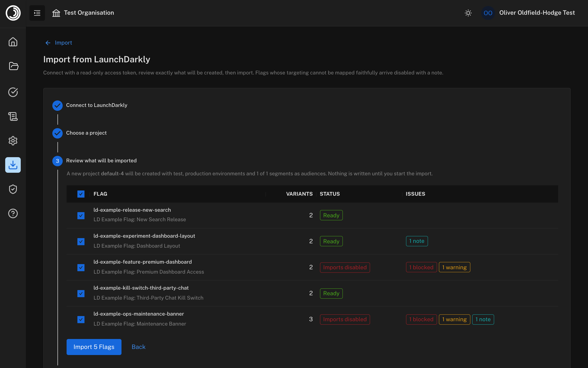Uncheck ld-example-feature-premium-dashboard checkbox

(81, 268)
